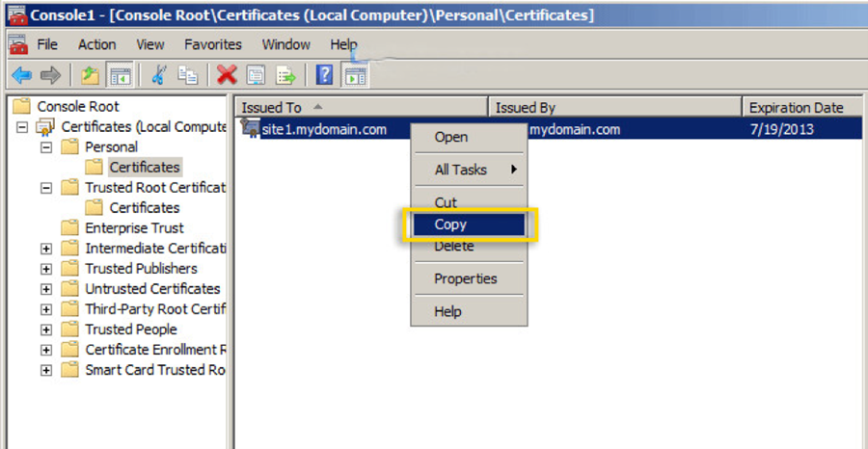
Task: Choose Copy from the context menu
Action: coord(469,224)
